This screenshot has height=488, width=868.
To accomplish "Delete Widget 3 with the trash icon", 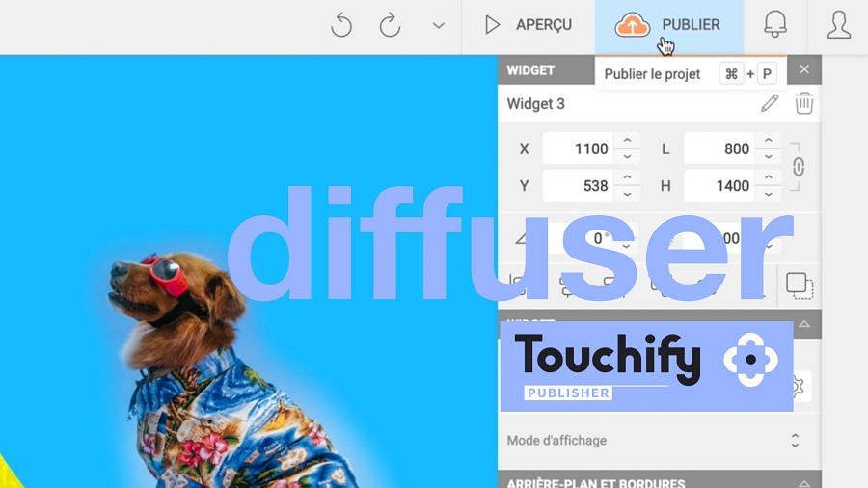I will pyautogui.click(x=804, y=103).
